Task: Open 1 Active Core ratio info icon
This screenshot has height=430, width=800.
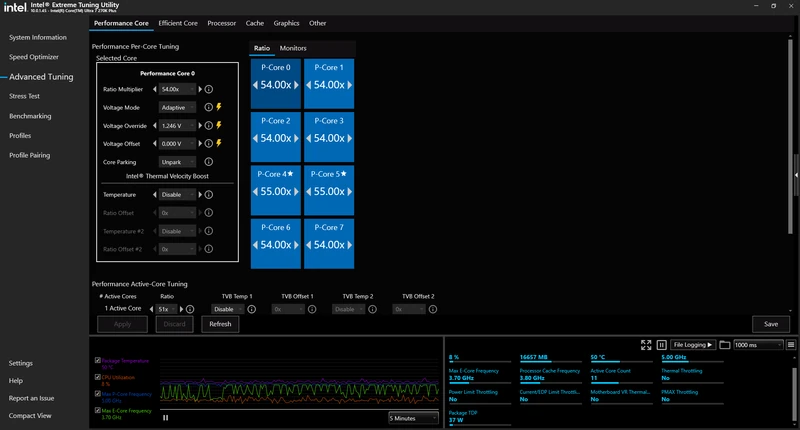Action: [190, 309]
